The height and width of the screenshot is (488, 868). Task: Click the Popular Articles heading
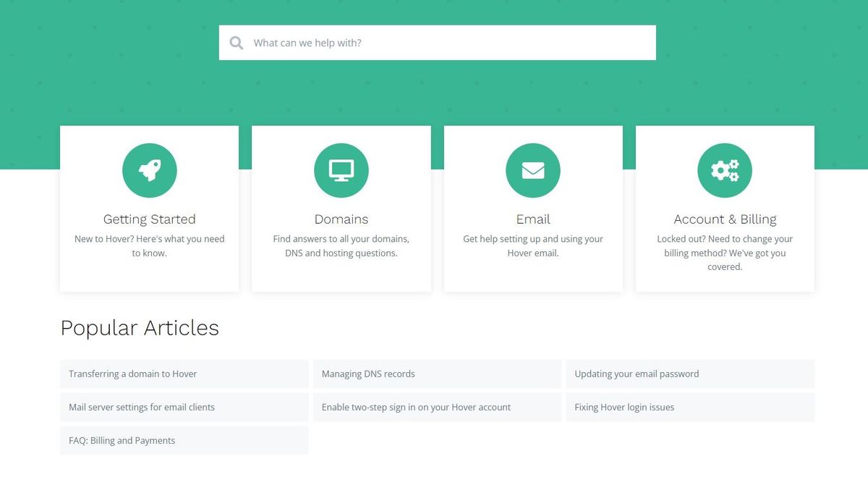pos(140,328)
